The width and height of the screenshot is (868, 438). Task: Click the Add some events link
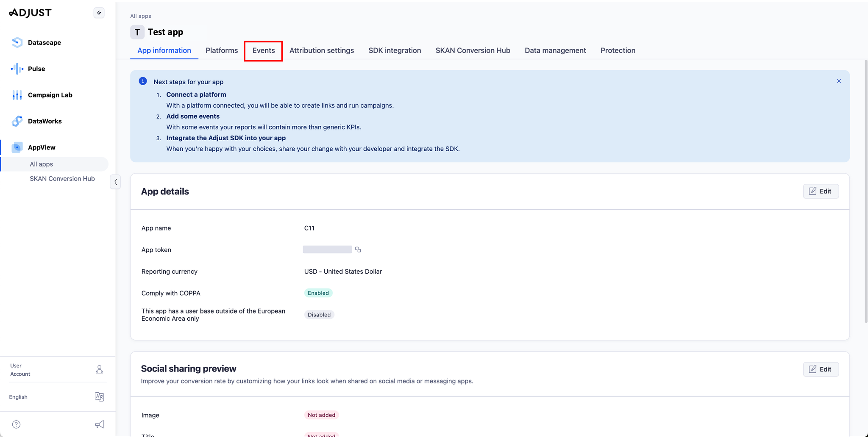pyautogui.click(x=193, y=116)
